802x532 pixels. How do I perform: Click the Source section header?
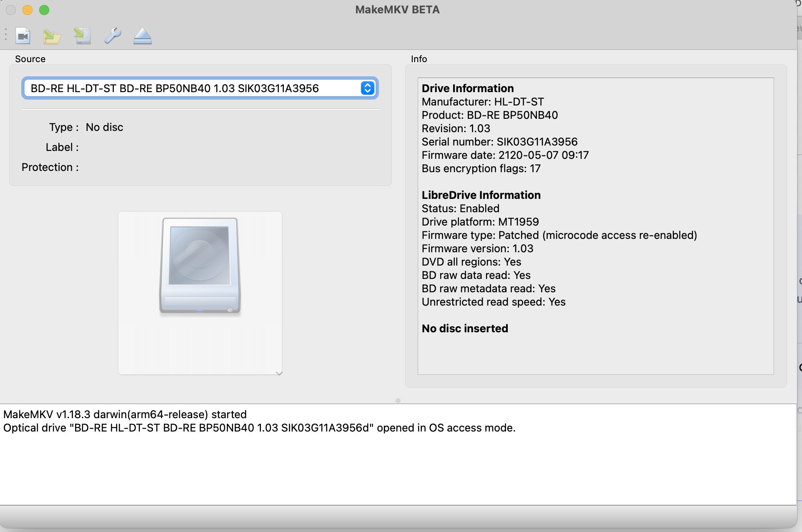[30, 59]
